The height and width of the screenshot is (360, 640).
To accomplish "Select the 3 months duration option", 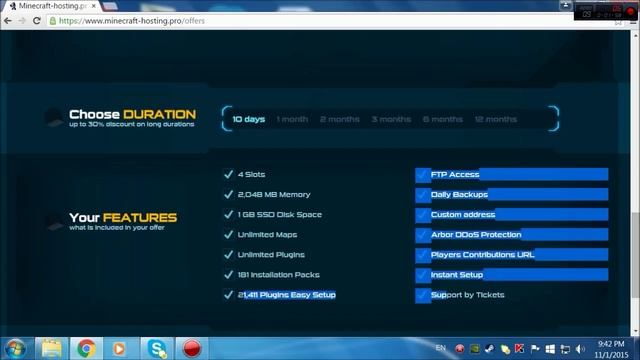I will (x=391, y=119).
